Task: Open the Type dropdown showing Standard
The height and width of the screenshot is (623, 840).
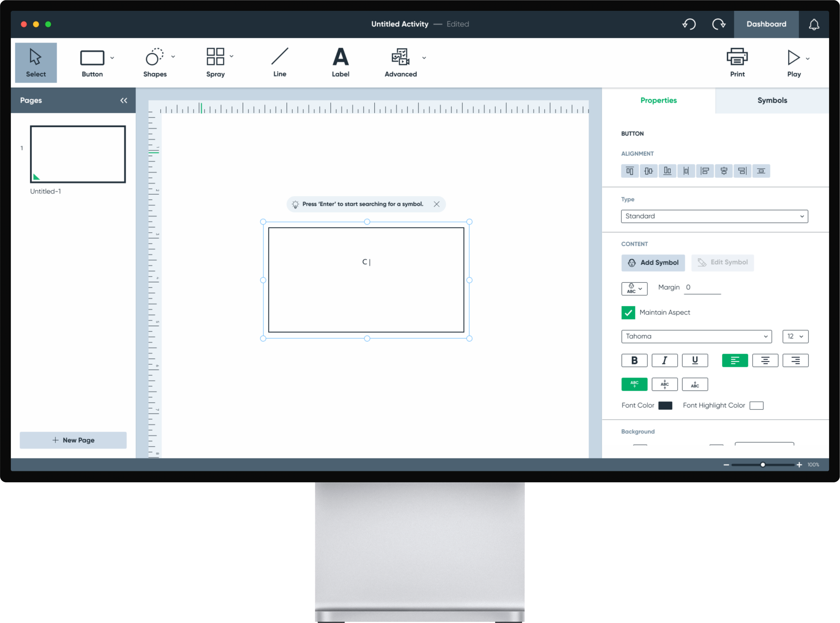Action: (714, 217)
